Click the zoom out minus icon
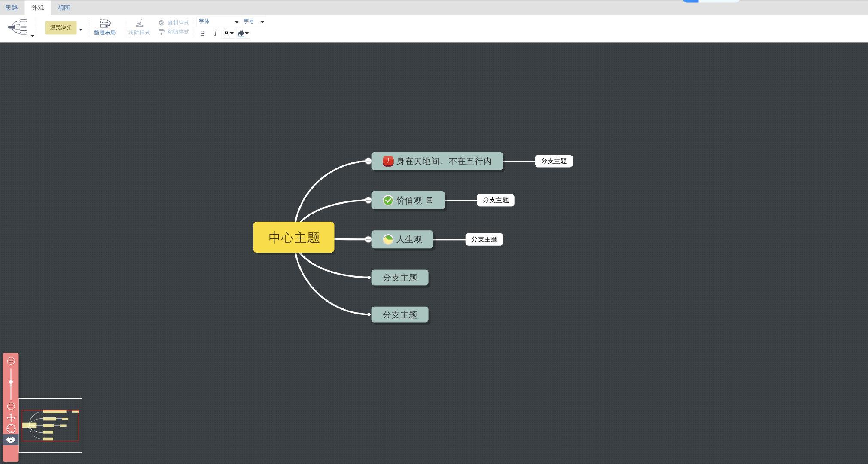868x464 pixels. click(11, 406)
